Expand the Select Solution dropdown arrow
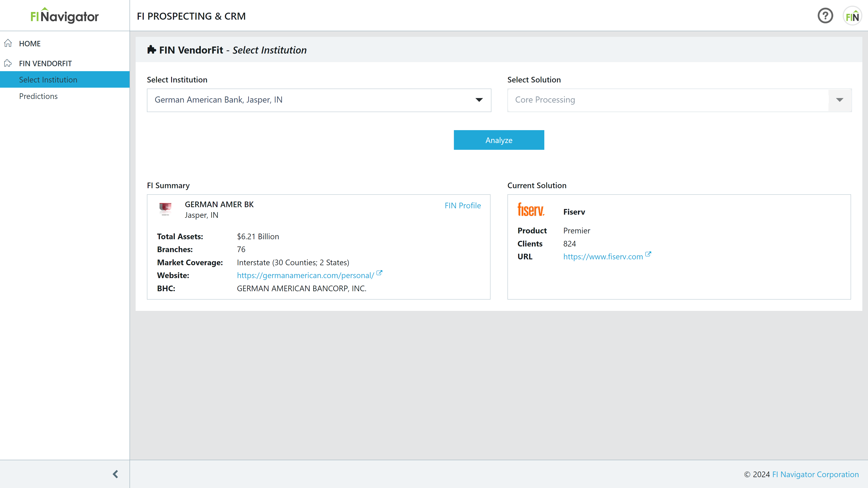868x488 pixels. pos(839,100)
